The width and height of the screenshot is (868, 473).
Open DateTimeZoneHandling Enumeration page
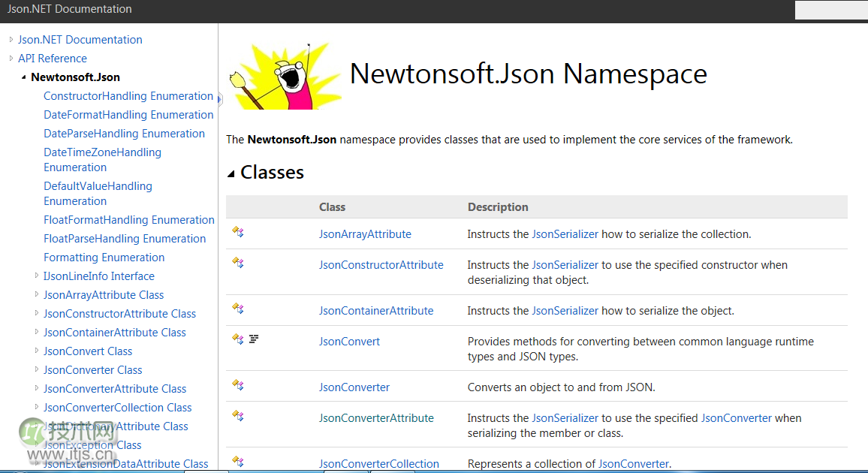click(102, 160)
